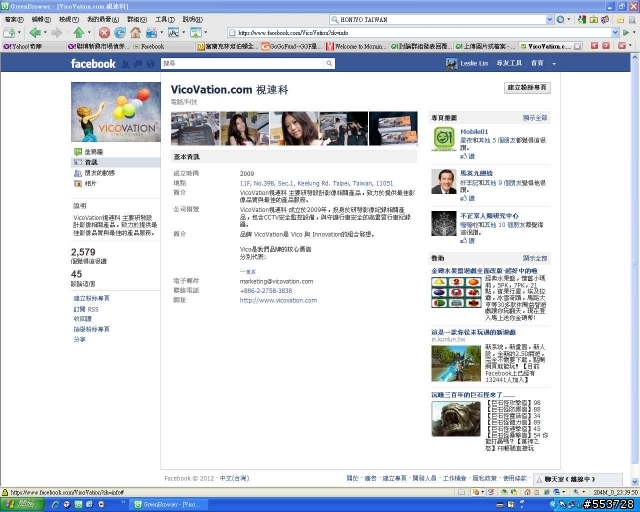
Task: Select the 相片 item in the left sidebar
Action: tap(116, 184)
